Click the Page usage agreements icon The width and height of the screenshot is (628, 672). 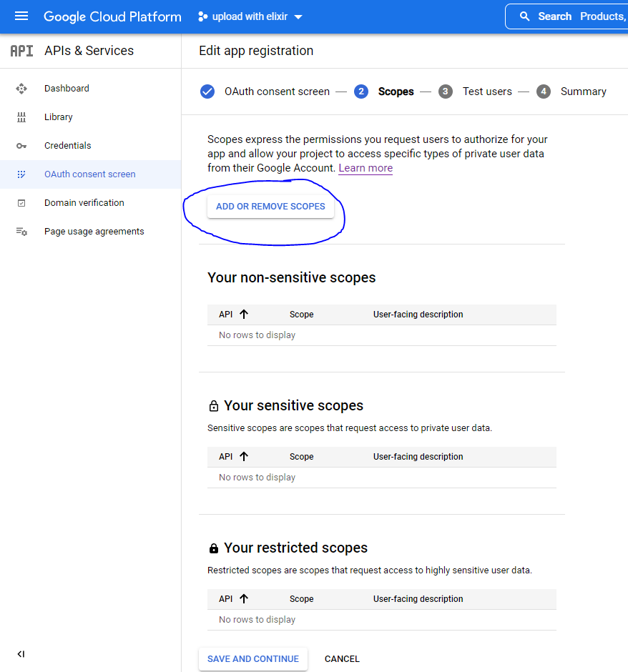pyautogui.click(x=21, y=232)
